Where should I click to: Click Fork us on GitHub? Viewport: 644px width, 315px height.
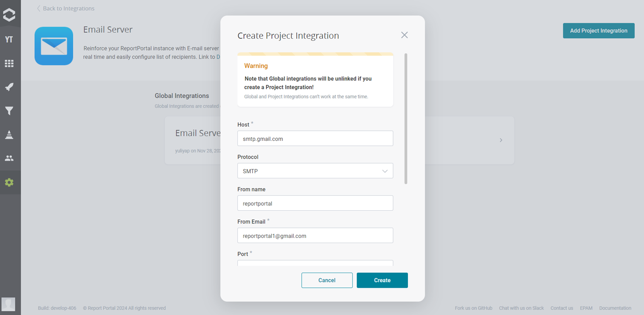click(x=474, y=308)
